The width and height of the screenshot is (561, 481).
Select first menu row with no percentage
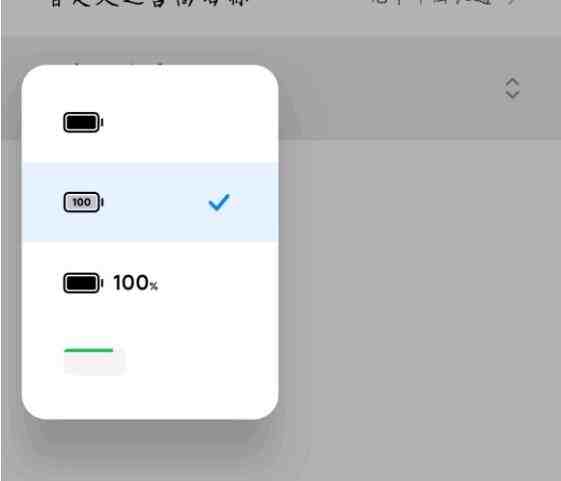pos(150,122)
